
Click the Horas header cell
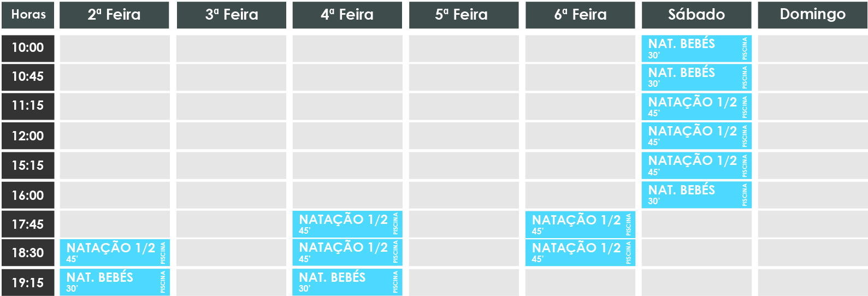pyautogui.click(x=28, y=15)
